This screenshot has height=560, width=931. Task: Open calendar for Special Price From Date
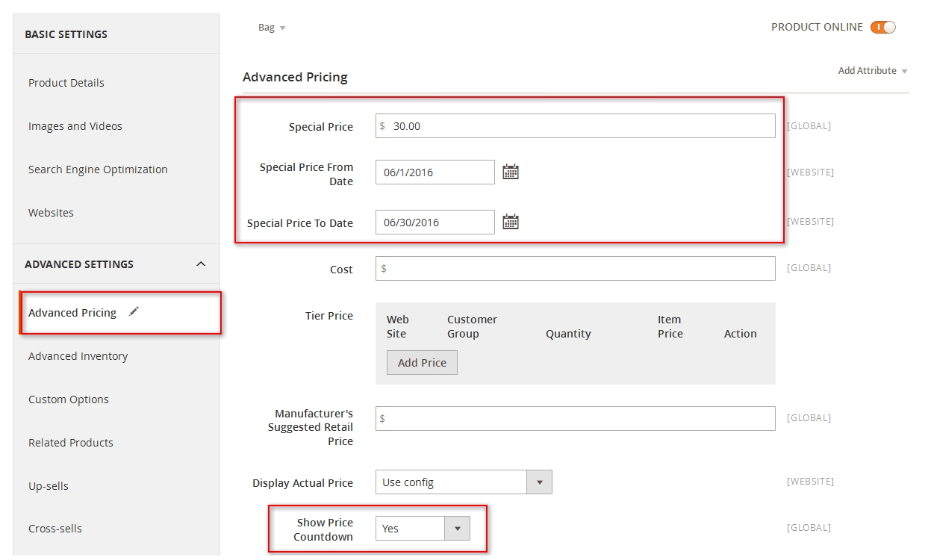click(x=510, y=172)
